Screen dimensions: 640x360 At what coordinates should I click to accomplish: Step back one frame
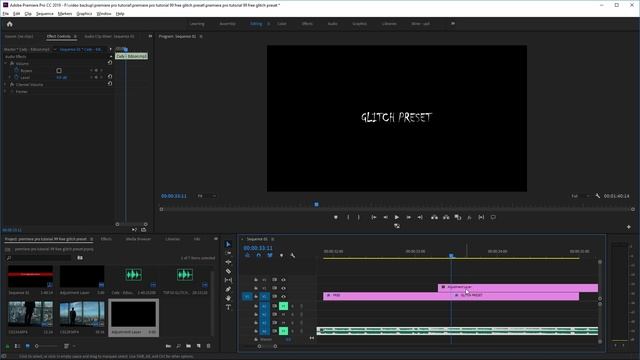[x=385, y=217]
